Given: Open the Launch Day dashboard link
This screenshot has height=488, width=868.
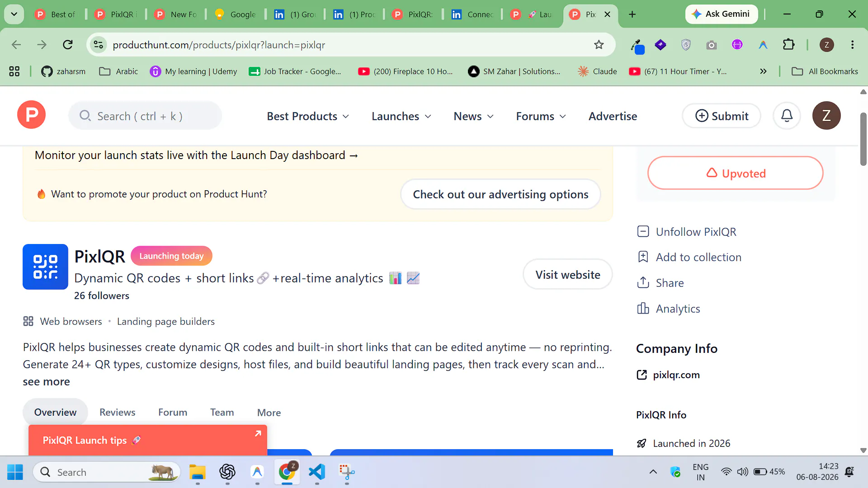Looking at the screenshot, I should 196,155.
